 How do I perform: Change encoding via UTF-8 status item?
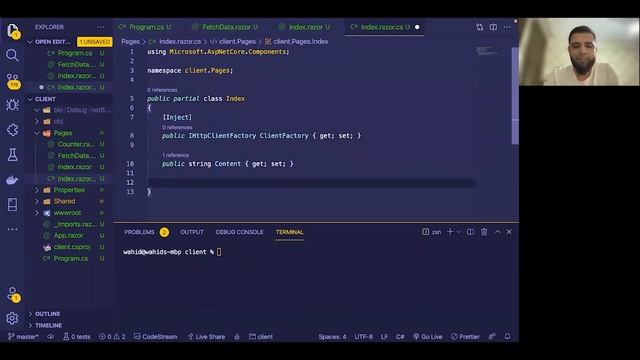(363, 336)
